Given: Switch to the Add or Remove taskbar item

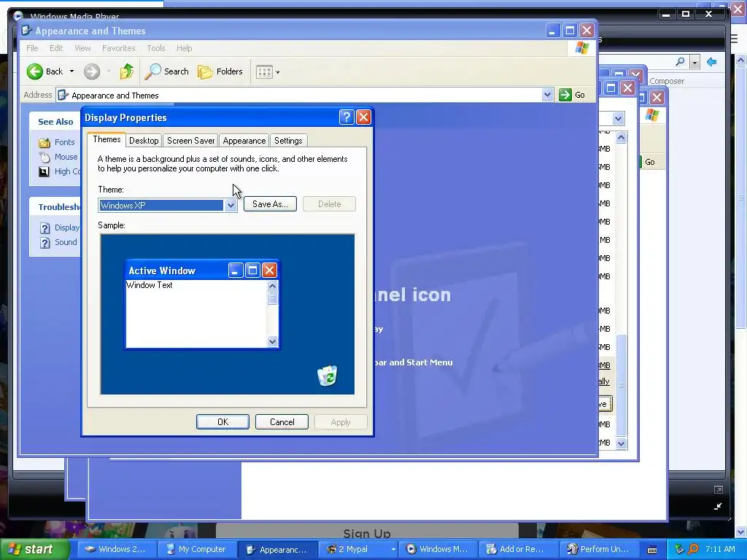Looking at the screenshot, I should [518, 550].
